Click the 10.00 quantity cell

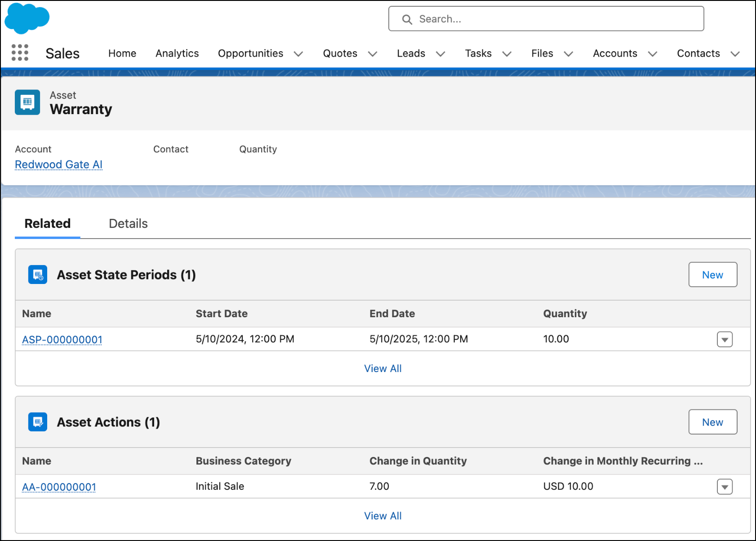pyautogui.click(x=556, y=339)
